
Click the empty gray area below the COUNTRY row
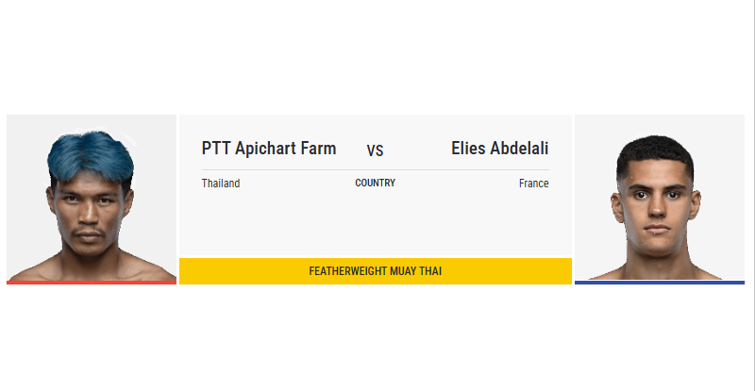coord(376,224)
